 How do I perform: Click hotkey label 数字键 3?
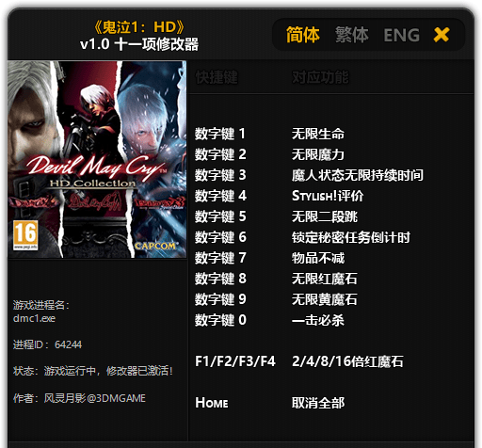(x=220, y=175)
